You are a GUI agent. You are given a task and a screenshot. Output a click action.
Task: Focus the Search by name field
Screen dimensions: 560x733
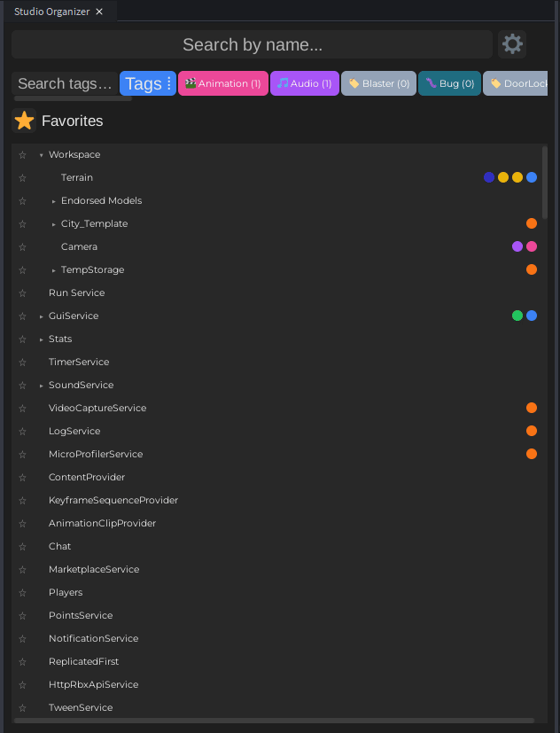(252, 44)
